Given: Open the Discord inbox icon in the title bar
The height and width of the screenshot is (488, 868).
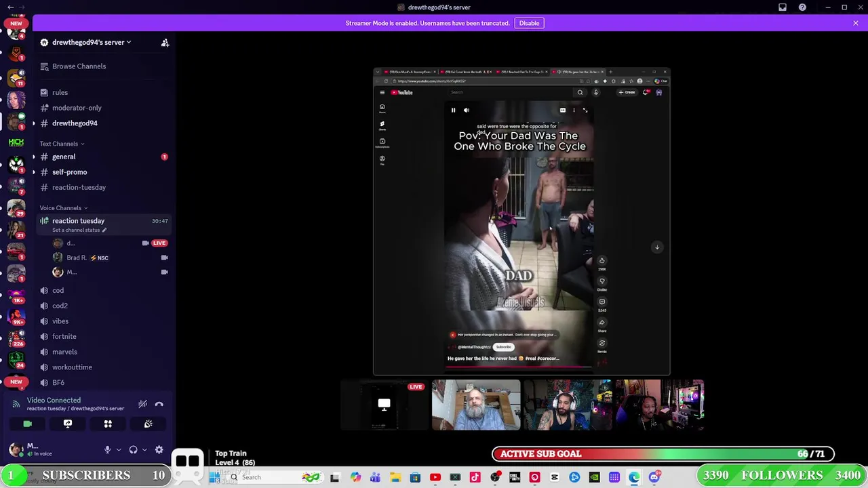Looking at the screenshot, I should click(x=783, y=7).
